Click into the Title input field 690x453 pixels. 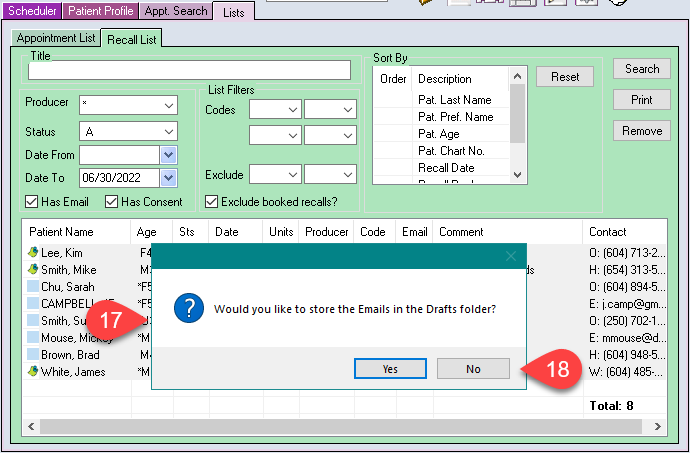coord(189,70)
